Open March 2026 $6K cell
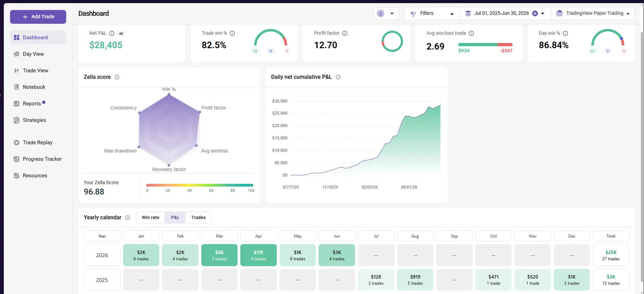This screenshot has width=644, height=294. point(219,255)
